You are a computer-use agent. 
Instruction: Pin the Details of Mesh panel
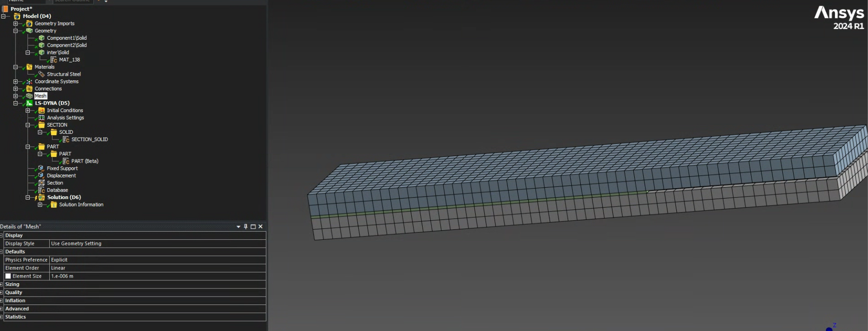click(x=246, y=226)
